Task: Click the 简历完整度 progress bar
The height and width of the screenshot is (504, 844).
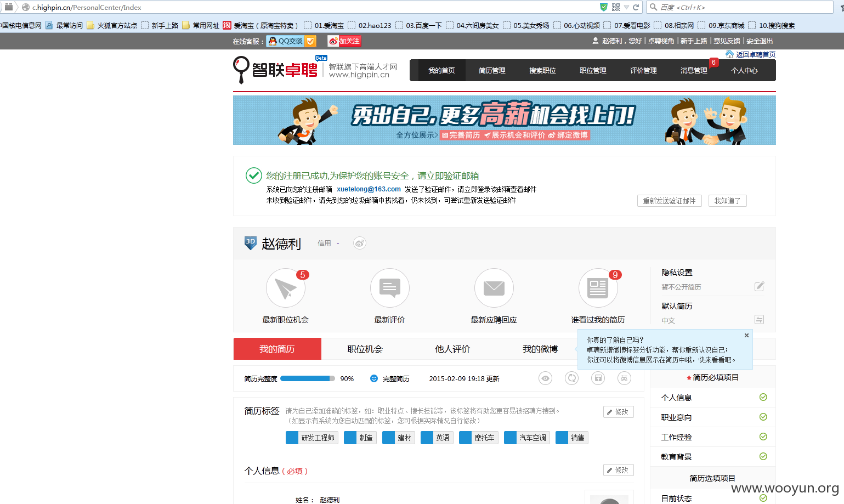Action: click(x=308, y=378)
